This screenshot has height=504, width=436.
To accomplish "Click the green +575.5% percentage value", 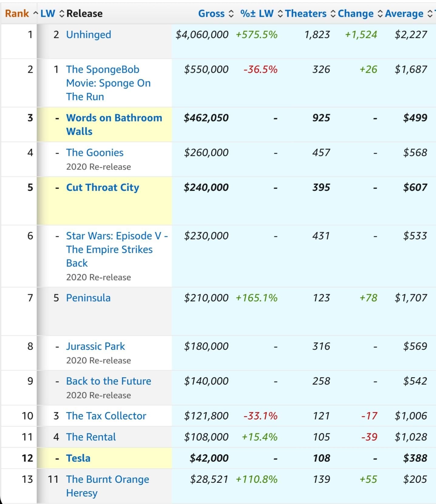I will coord(256,35).
